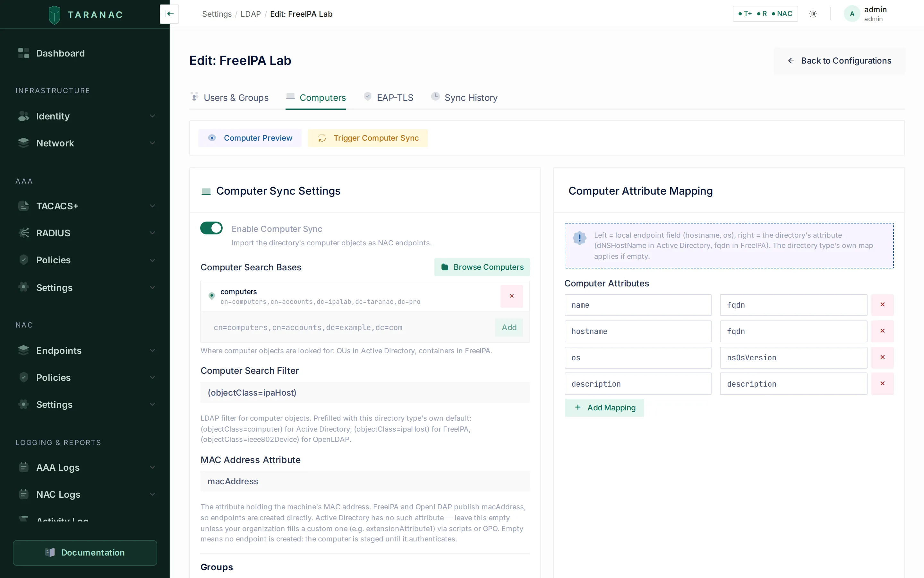Expand the Policies chevron under AAA
Image resolution: width=924 pixels, height=578 pixels.
[x=152, y=260]
